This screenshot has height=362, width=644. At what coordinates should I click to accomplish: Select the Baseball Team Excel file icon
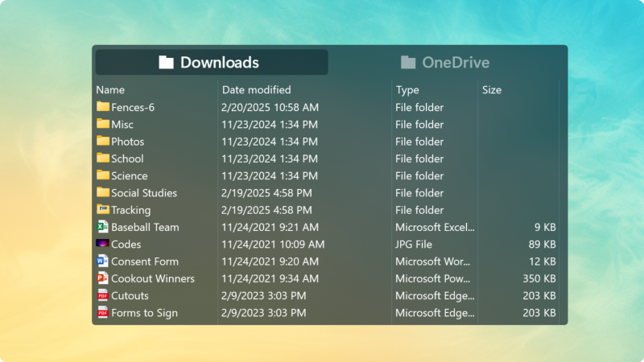click(x=103, y=227)
